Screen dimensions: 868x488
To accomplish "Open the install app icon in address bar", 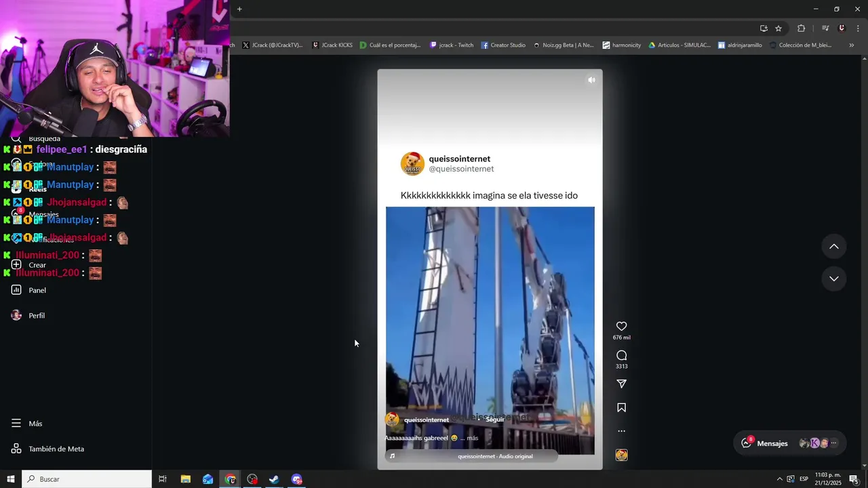I will [764, 28].
